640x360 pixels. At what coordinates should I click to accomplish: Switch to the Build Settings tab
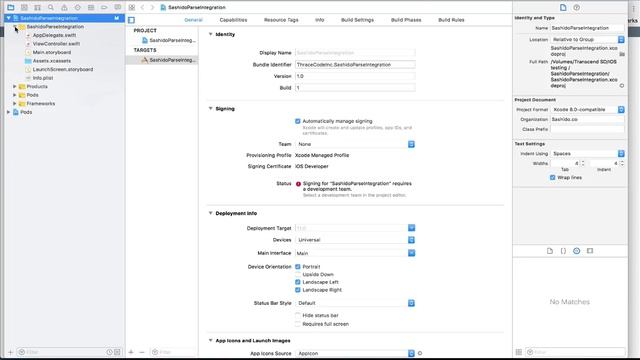(x=357, y=20)
